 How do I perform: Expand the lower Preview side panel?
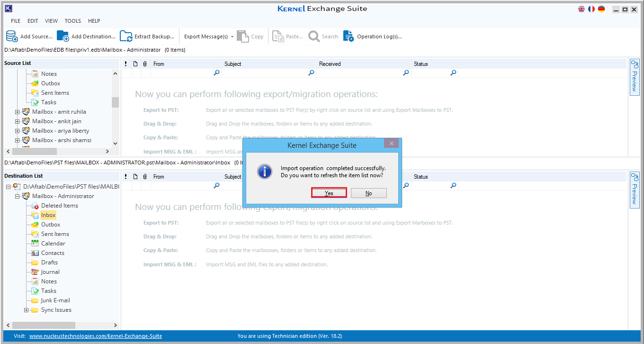click(x=635, y=189)
